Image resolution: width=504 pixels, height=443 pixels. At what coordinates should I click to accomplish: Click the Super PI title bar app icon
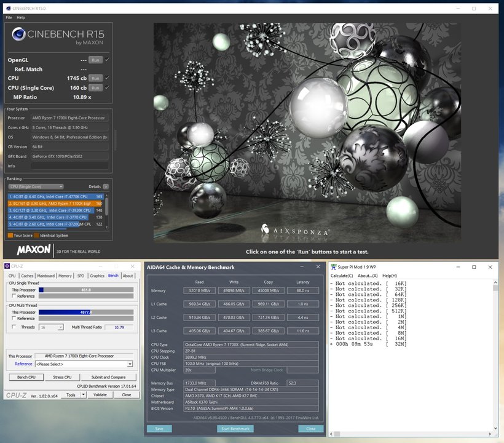(334, 267)
